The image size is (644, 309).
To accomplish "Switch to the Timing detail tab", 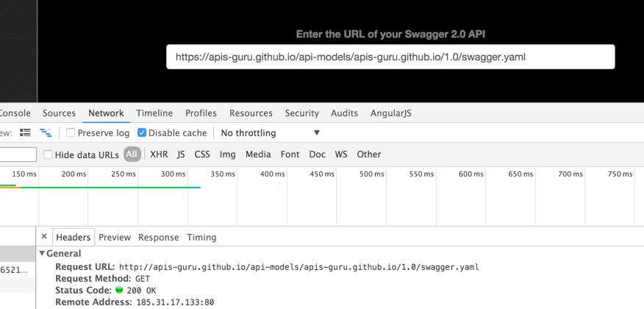I will (201, 237).
